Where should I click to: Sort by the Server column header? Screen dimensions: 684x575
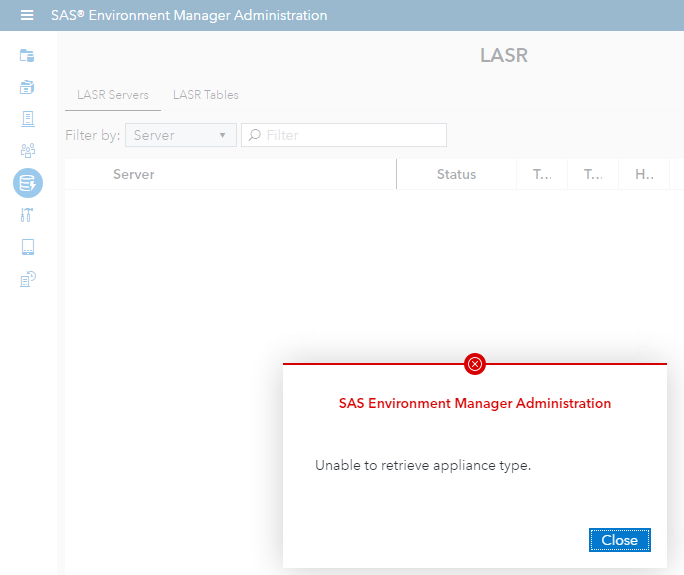pyautogui.click(x=134, y=174)
